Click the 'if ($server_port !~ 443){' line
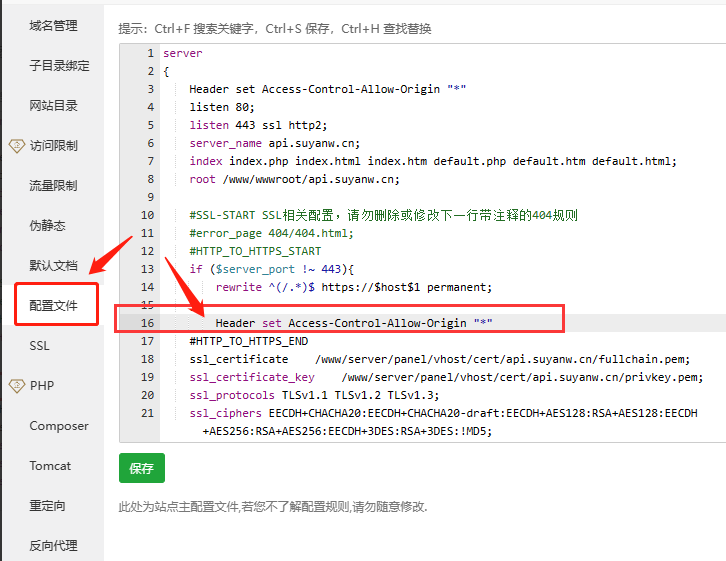Viewport: 726px width, 561px height. tap(271, 269)
